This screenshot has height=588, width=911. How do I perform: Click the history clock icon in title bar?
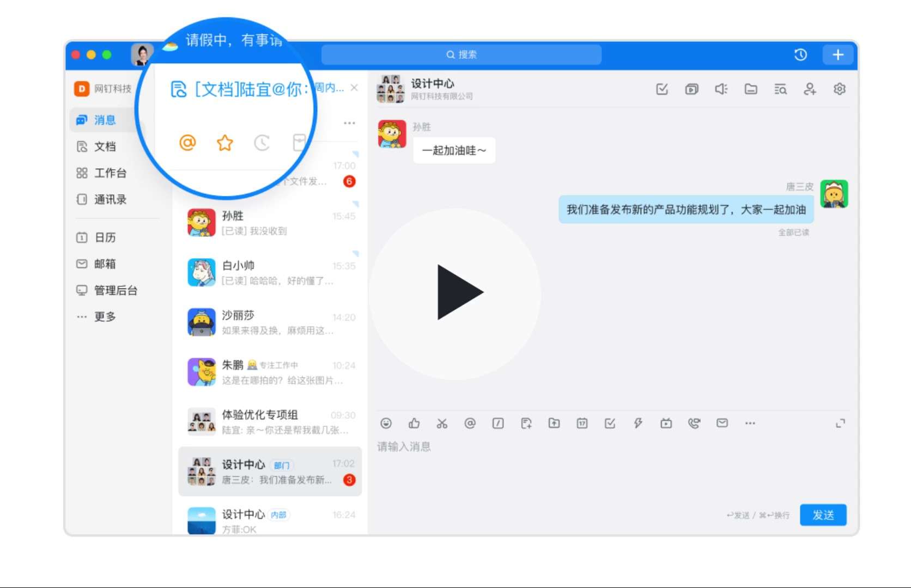coord(800,54)
